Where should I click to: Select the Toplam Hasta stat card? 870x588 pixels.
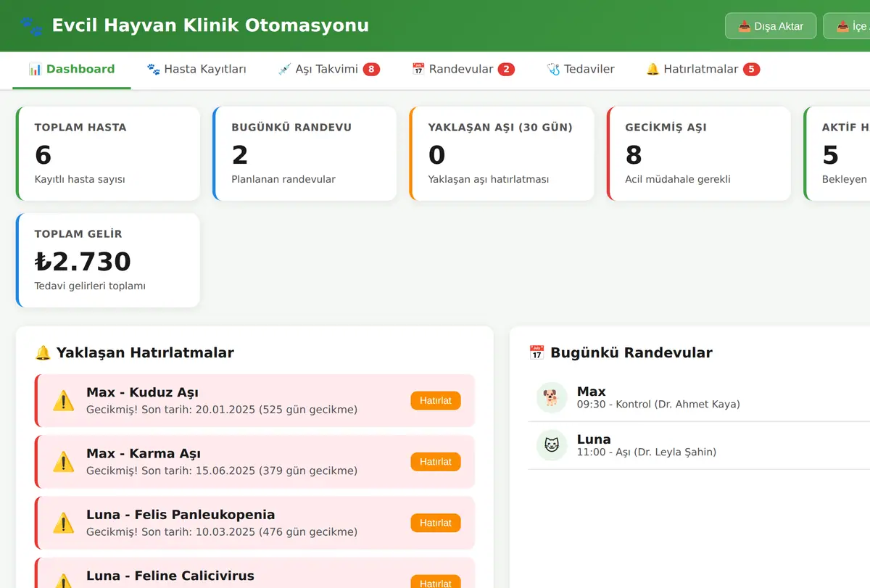108,154
